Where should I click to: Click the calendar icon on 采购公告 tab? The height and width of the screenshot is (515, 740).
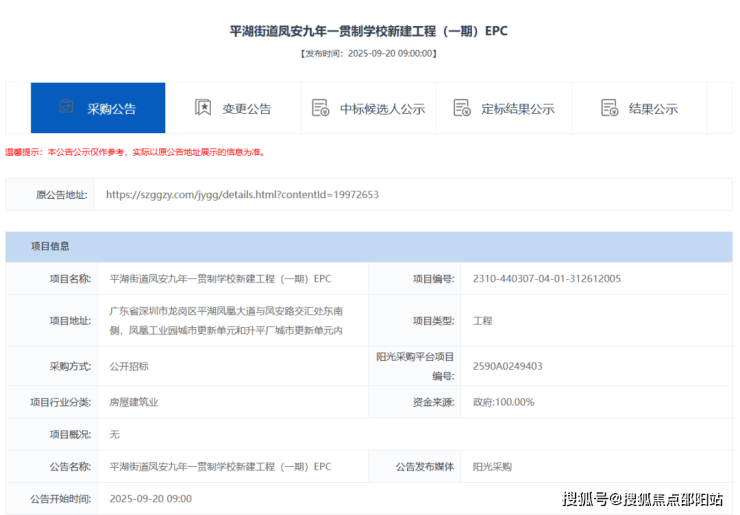coord(66,107)
